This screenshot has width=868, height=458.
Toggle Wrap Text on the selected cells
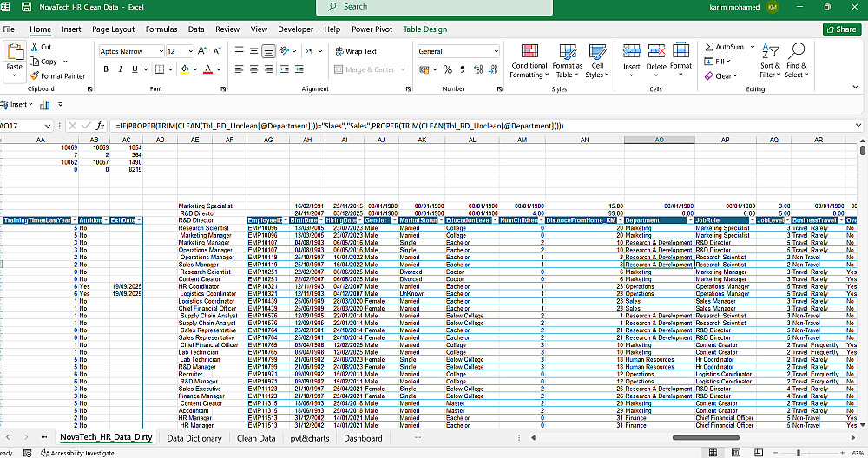[355, 51]
